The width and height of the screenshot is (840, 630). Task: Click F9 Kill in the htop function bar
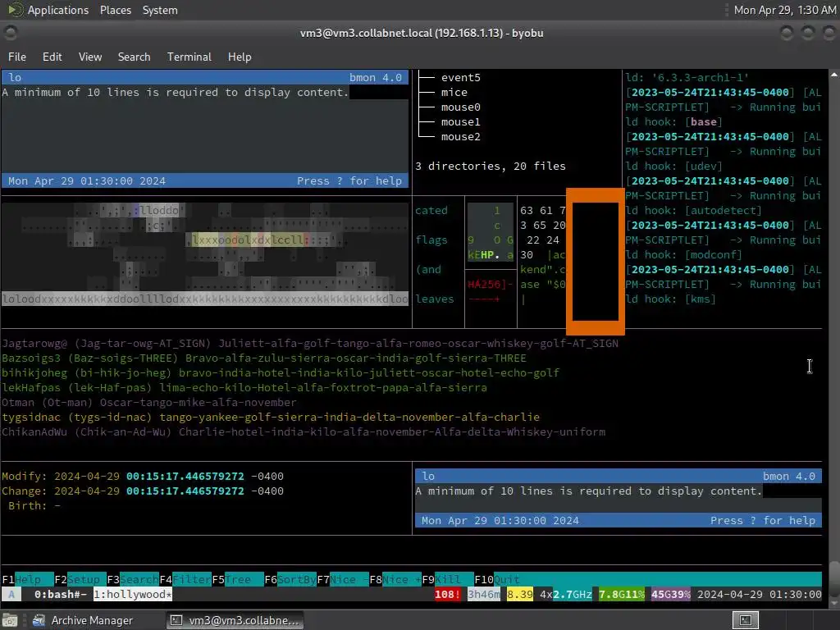pyautogui.click(x=447, y=580)
